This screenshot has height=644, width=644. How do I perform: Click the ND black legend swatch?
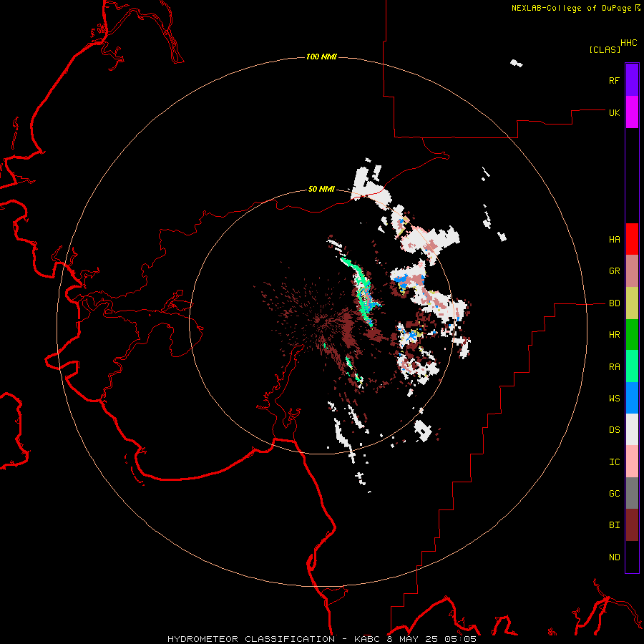pos(632,557)
